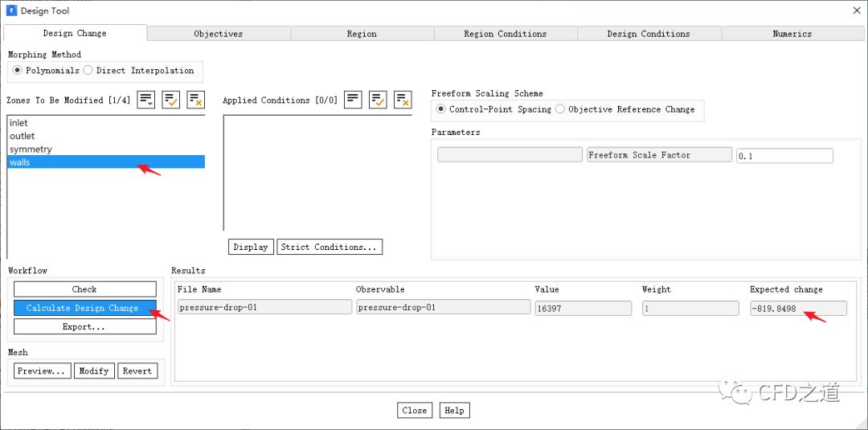Open the Export dialog
This screenshot has height=430, width=868.
pos(84,327)
